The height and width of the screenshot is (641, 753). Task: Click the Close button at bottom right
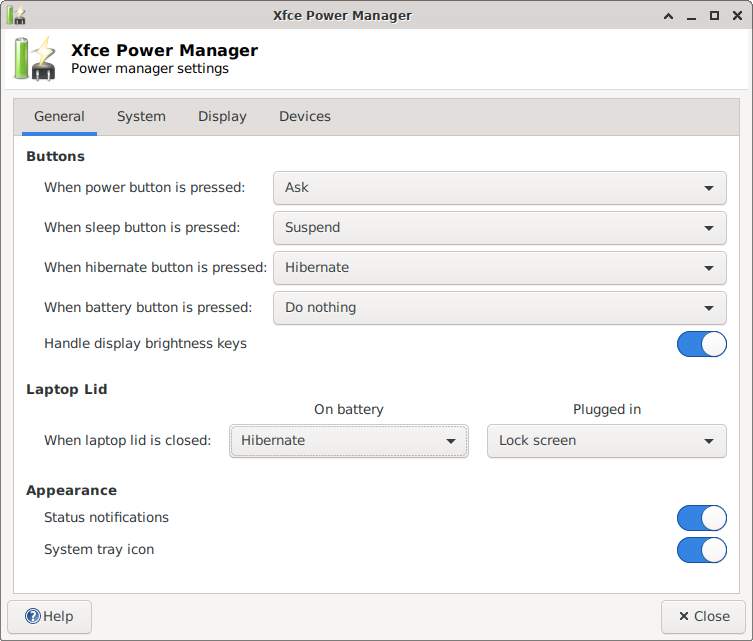704,617
